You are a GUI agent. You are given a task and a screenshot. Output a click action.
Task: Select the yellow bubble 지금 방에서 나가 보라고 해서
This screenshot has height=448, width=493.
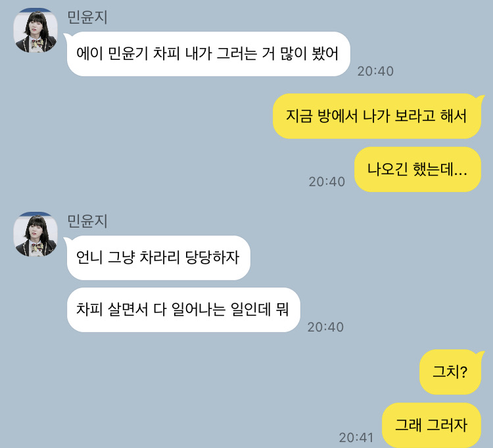pyautogui.click(x=377, y=116)
